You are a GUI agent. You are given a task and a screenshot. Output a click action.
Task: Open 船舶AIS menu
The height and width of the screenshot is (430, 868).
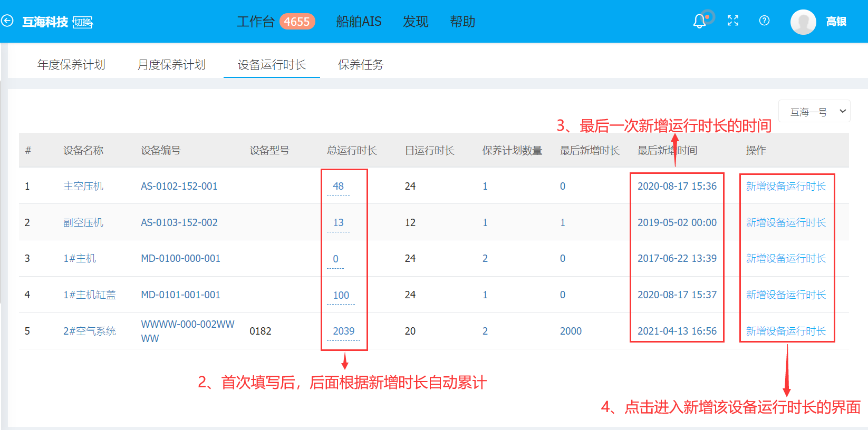click(x=359, y=22)
